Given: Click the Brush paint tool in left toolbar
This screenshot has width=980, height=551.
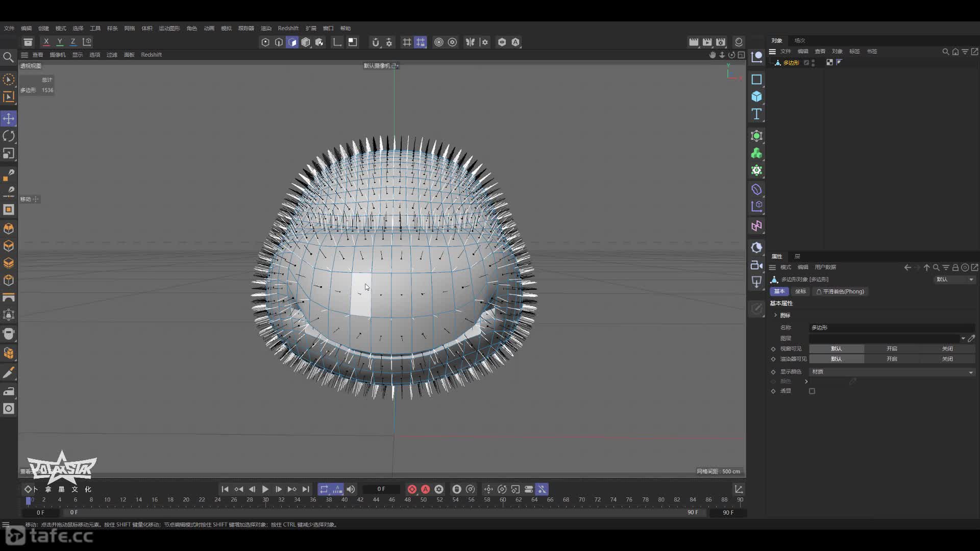Looking at the screenshot, I should [x=9, y=373].
